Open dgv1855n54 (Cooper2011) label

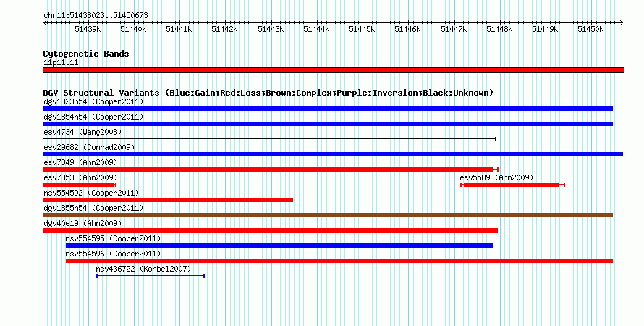[x=93, y=208]
